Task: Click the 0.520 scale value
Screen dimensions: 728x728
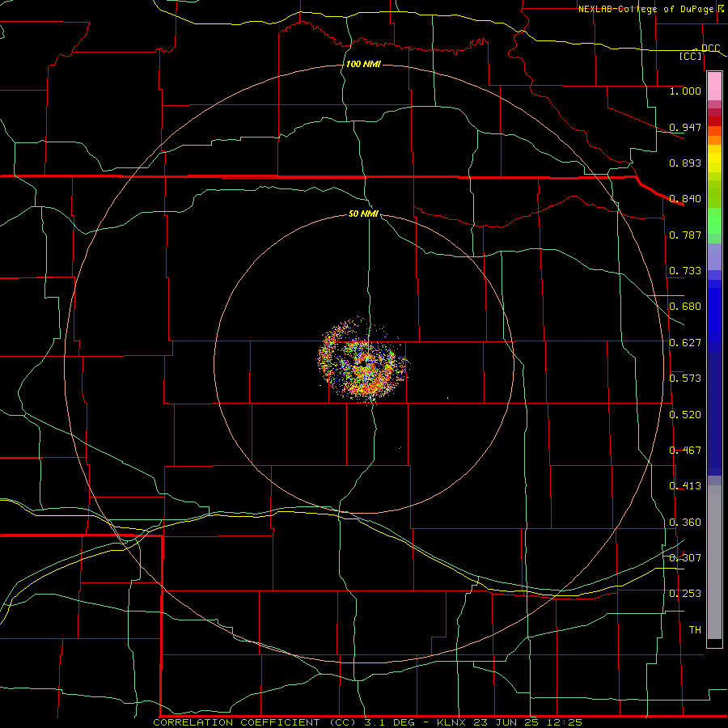Action: (685, 415)
